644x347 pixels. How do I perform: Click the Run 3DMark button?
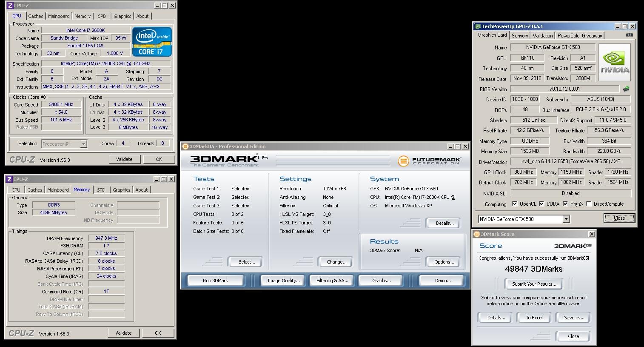(215, 281)
